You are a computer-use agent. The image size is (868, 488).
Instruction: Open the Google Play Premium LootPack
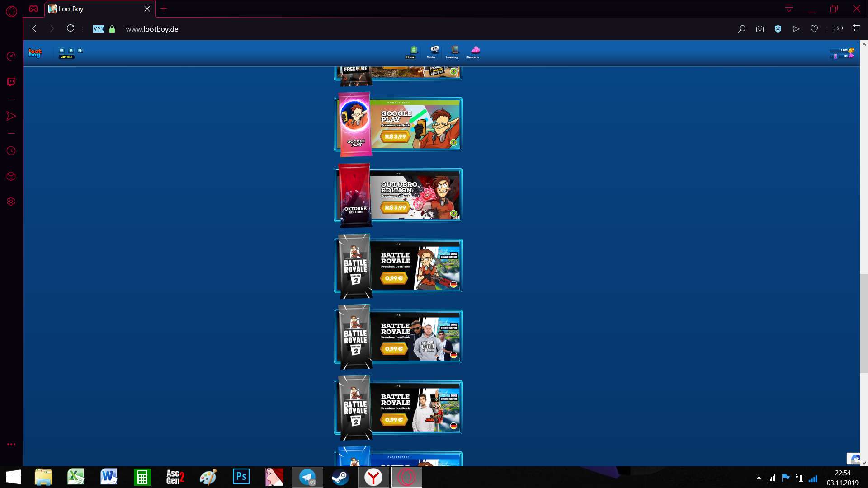tap(398, 124)
